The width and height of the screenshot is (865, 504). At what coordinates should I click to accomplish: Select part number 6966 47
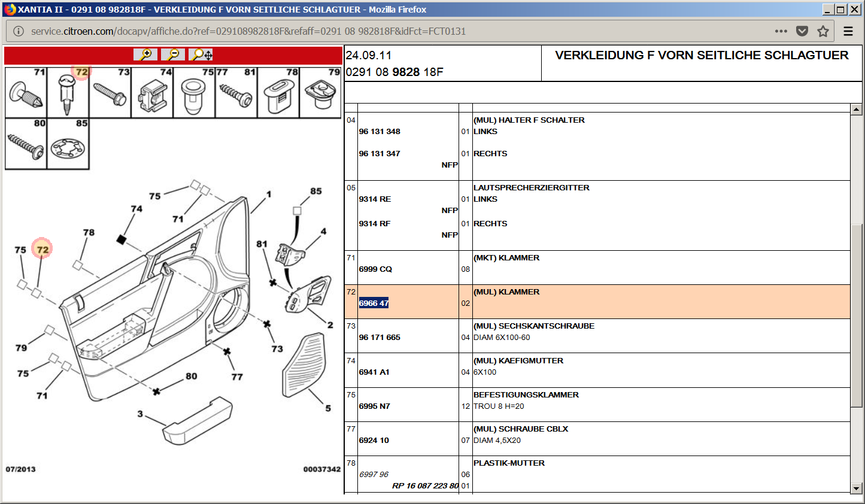(x=374, y=303)
